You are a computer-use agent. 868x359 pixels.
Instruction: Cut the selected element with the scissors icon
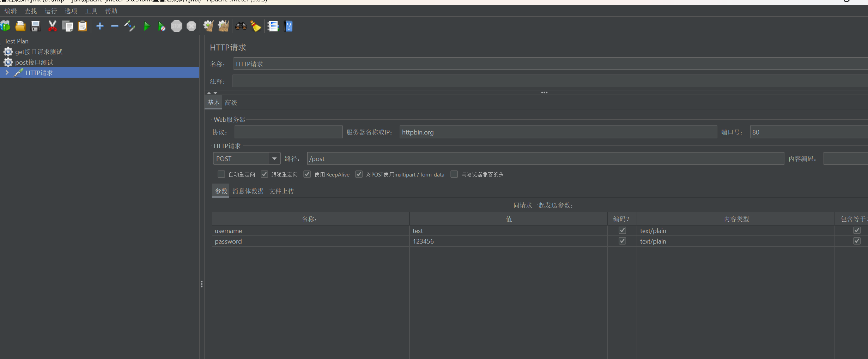click(x=52, y=26)
